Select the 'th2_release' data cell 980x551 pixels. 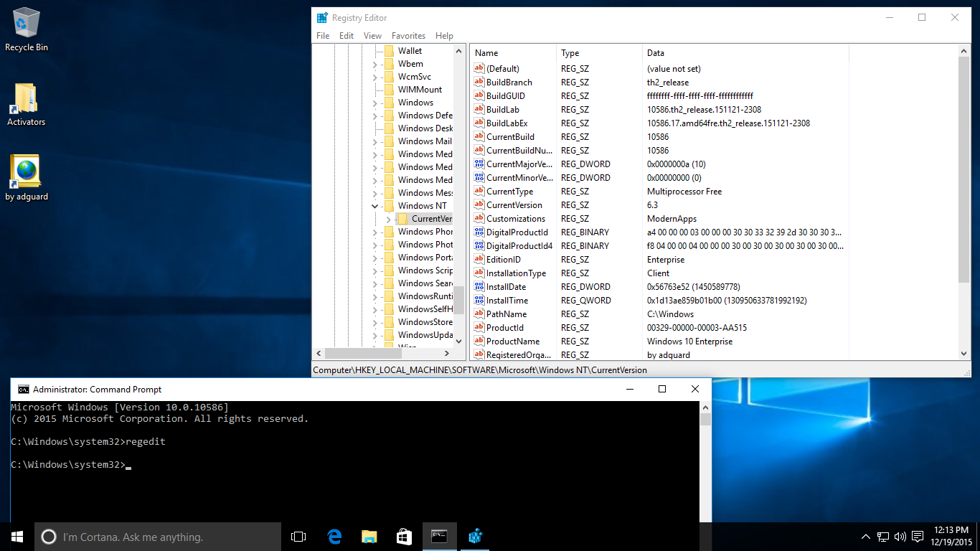point(668,83)
